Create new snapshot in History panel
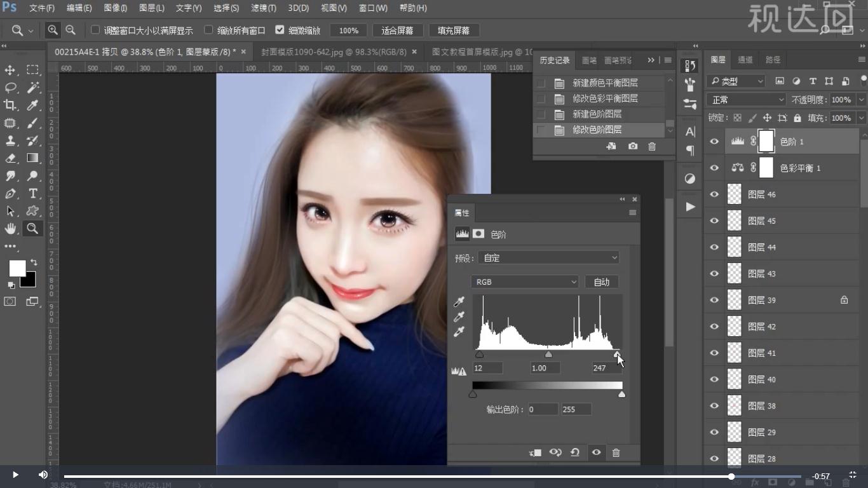The height and width of the screenshot is (488, 868). point(633,146)
